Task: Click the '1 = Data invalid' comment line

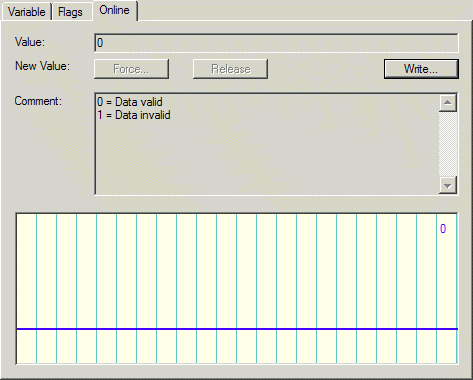Action: point(134,115)
